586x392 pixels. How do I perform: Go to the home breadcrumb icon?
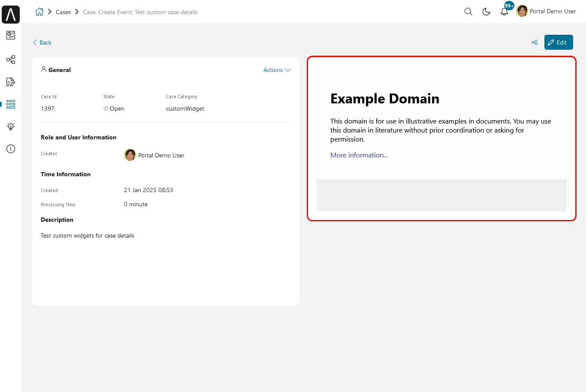pyautogui.click(x=39, y=12)
